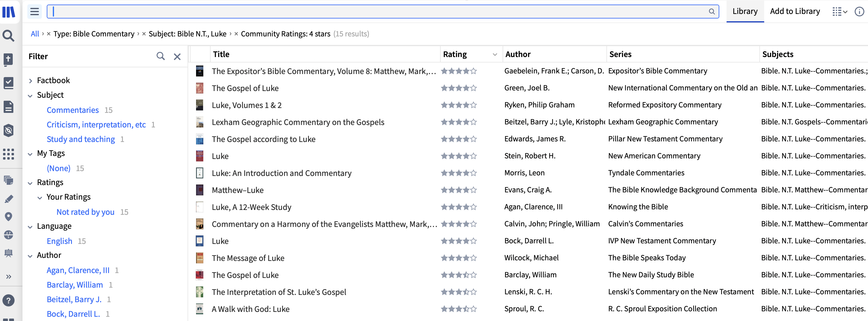This screenshot has width=868, height=321.
Task: Open the presentation board icon in the sidebar
Action: click(8, 253)
